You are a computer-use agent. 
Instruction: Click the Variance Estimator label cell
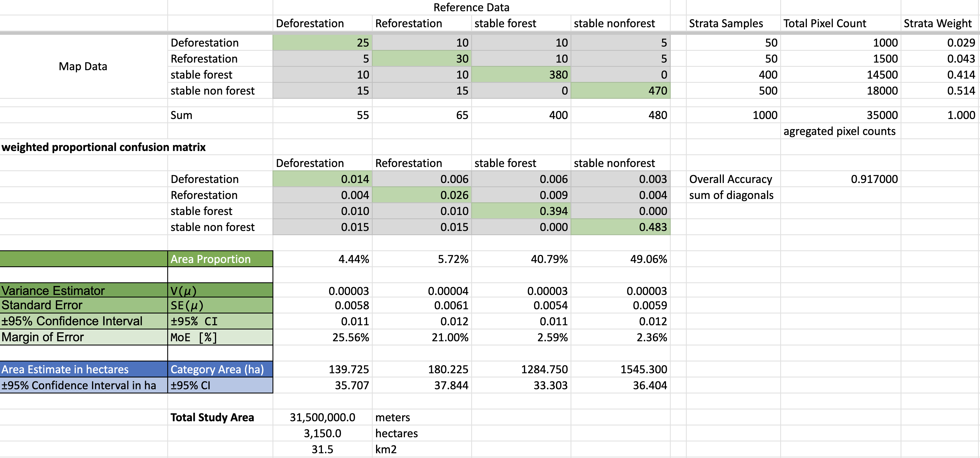pos(83,291)
